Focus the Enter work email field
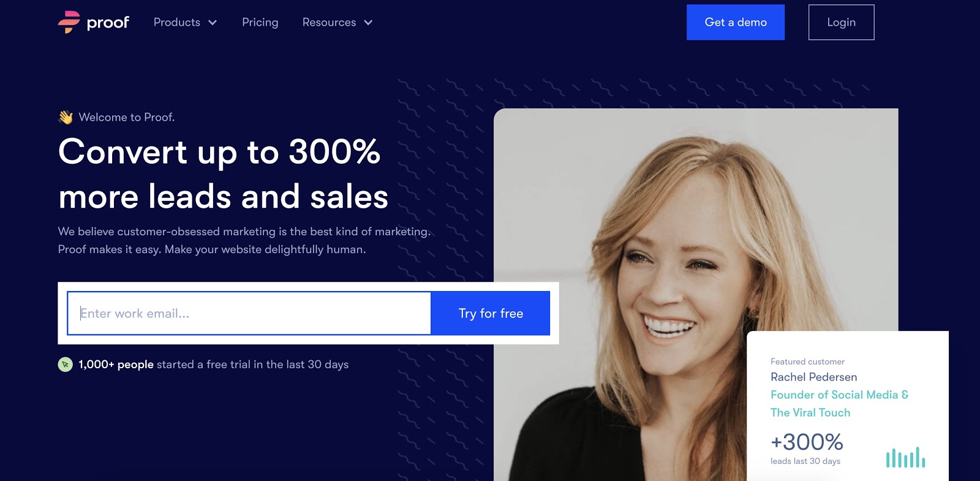Image resolution: width=980 pixels, height=481 pixels. point(249,313)
